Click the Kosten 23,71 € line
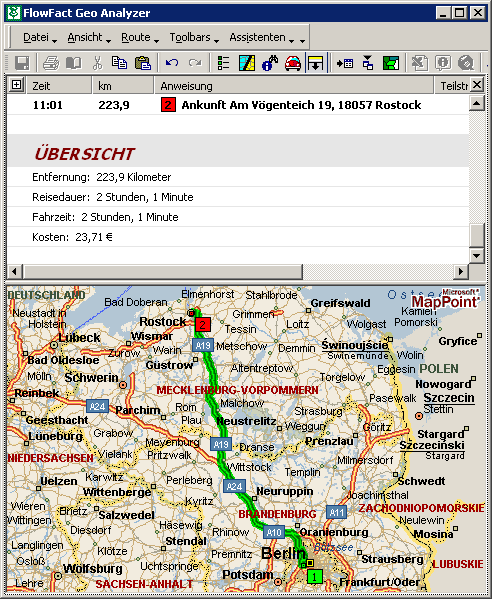492x599 pixels. [x=72, y=237]
